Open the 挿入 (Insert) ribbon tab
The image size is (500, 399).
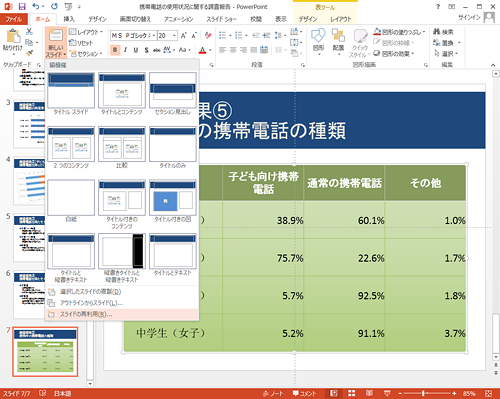(69, 19)
